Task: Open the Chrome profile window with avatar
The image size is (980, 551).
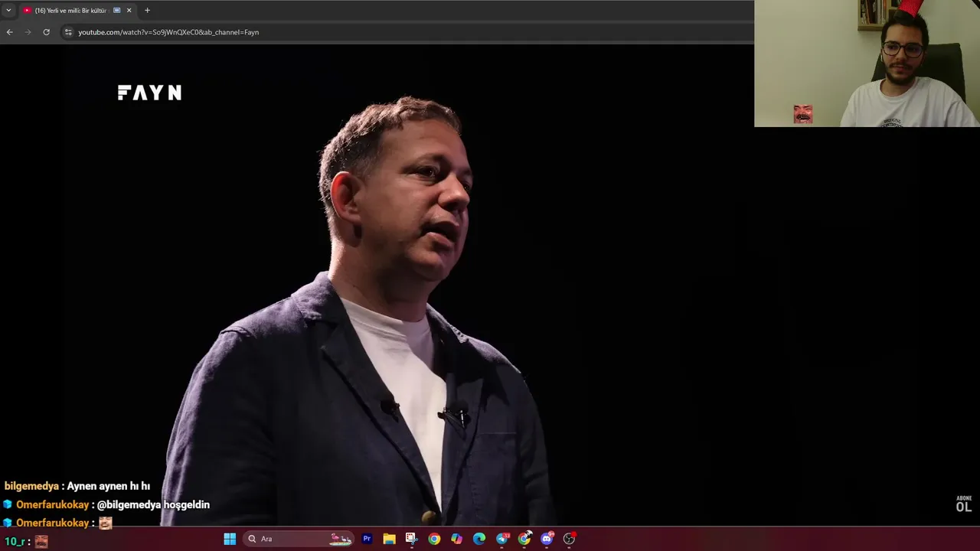Action: 524,539
